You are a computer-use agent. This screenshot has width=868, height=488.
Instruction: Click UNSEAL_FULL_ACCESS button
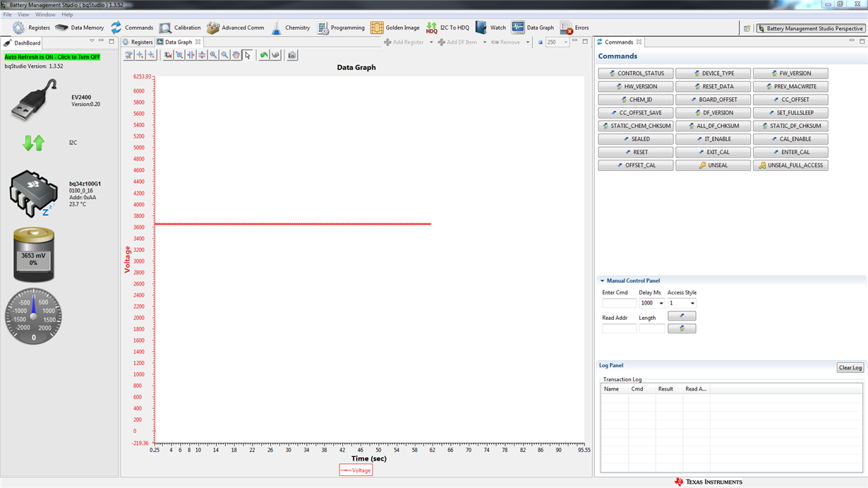click(x=790, y=165)
